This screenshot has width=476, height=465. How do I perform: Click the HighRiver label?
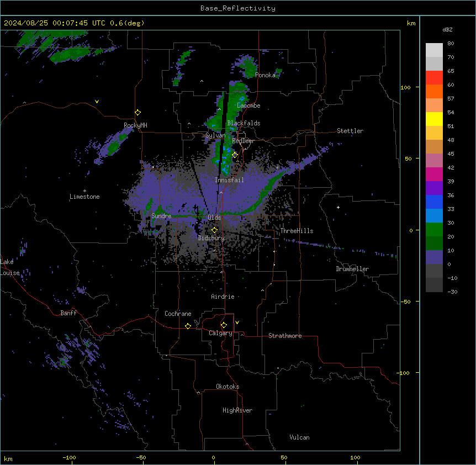(x=237, y=410)
